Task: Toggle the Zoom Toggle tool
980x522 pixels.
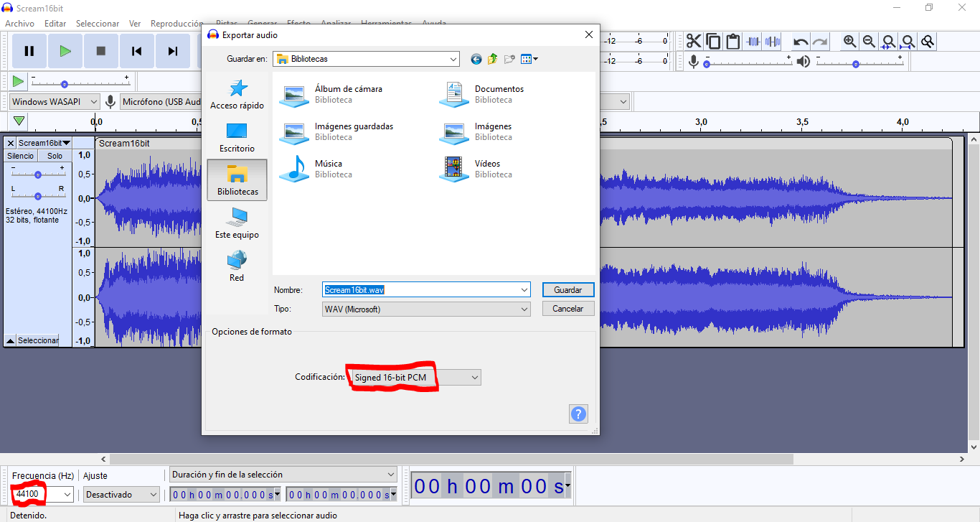Action: 927,41
